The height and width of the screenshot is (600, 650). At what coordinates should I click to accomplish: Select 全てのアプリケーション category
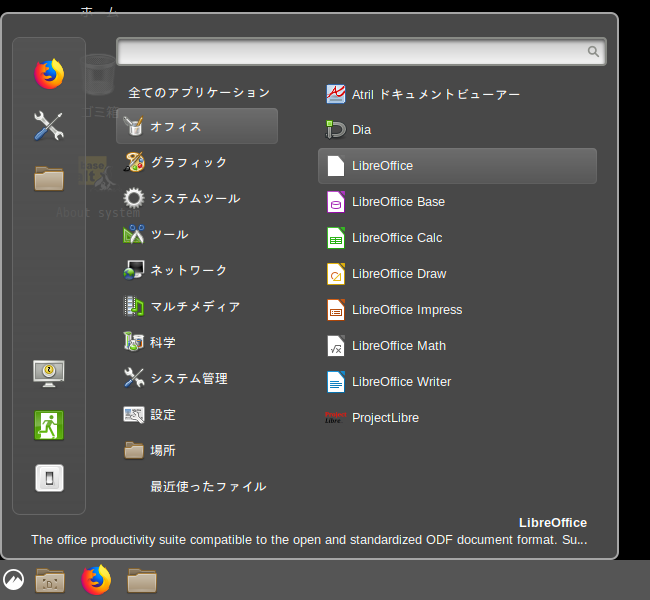click(199, 92)
